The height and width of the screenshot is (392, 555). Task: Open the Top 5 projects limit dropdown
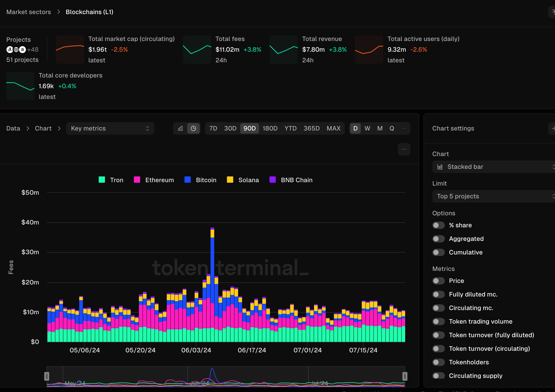(493, 196)
